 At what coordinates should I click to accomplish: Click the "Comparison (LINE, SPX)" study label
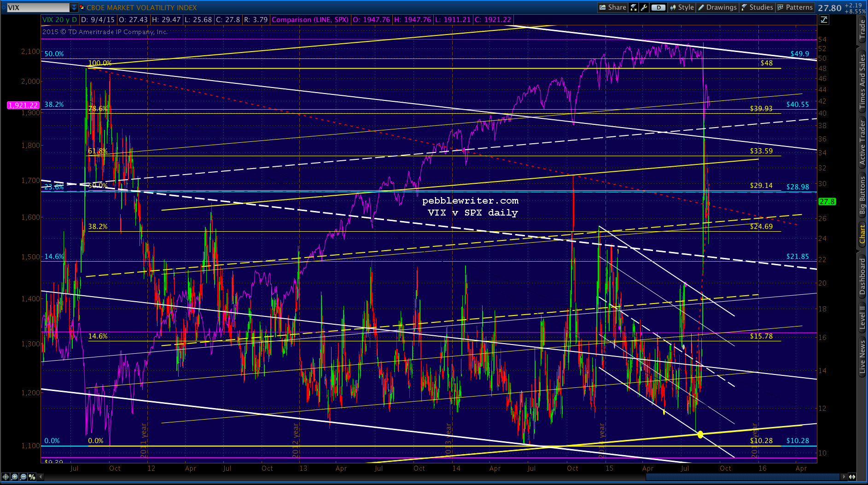[x=310, y=20]
